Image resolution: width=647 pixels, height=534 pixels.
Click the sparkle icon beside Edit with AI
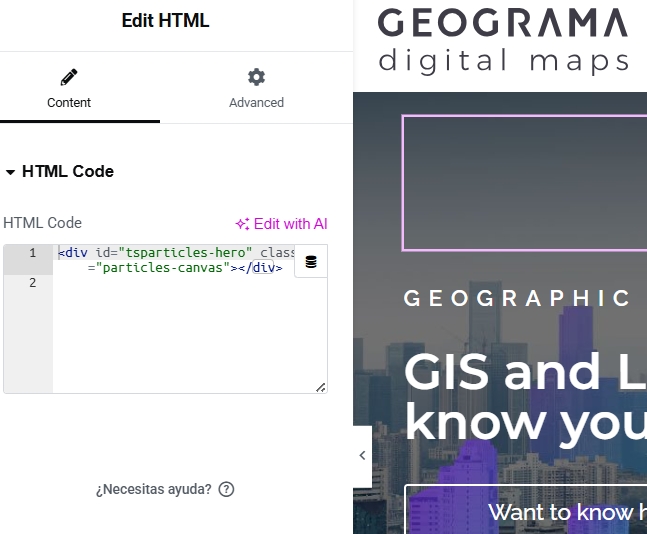pyautogui.click(x=242, y=224)
